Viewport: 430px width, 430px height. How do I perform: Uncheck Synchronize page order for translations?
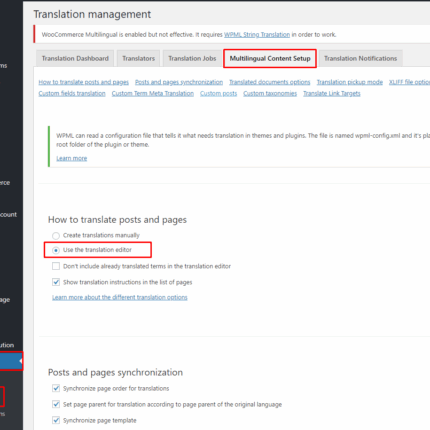tap(56, 388)
